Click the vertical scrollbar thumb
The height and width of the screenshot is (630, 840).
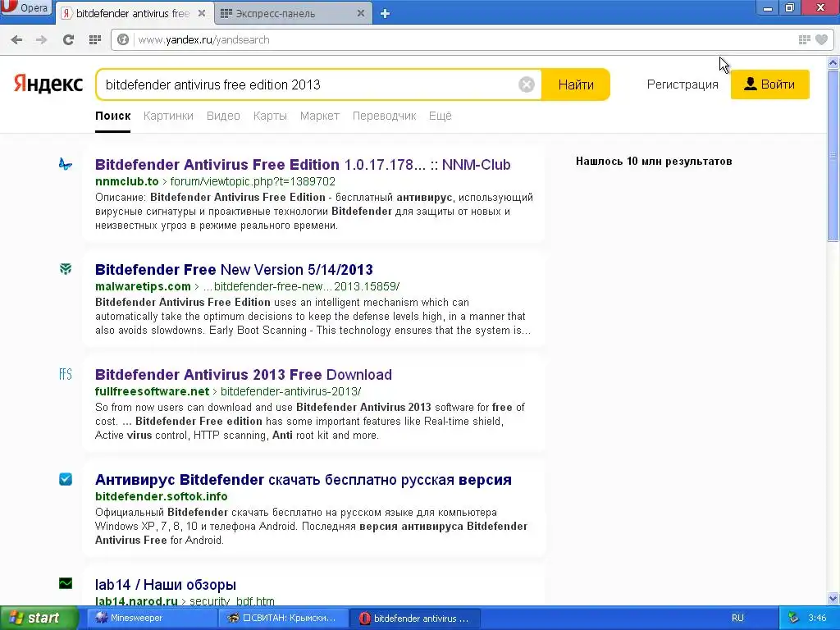pos(833,155)
